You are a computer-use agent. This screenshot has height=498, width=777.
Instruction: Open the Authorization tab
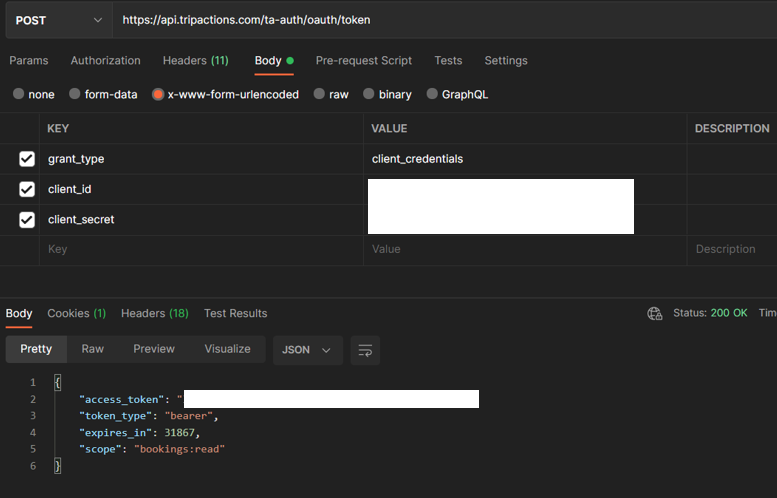[106, 60]
